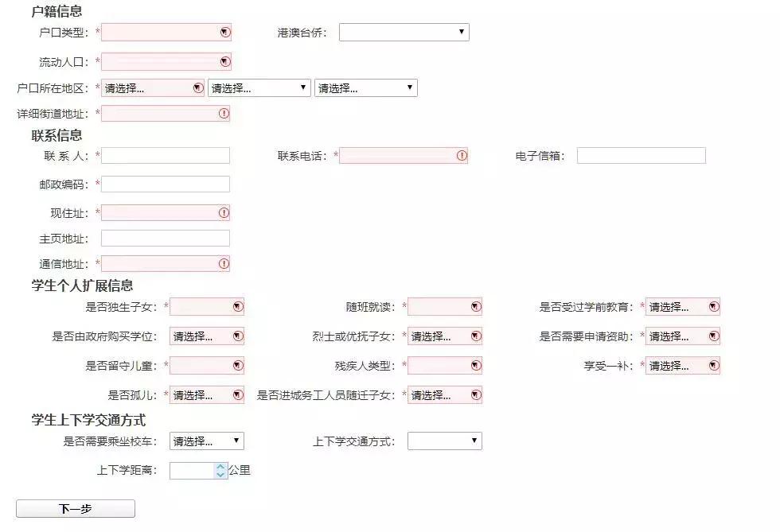The height and width of the screenshot is (532, 780).
Task: Open the third 请选择 dropdown for 户口所在地区
Action: tap(366, 87)
